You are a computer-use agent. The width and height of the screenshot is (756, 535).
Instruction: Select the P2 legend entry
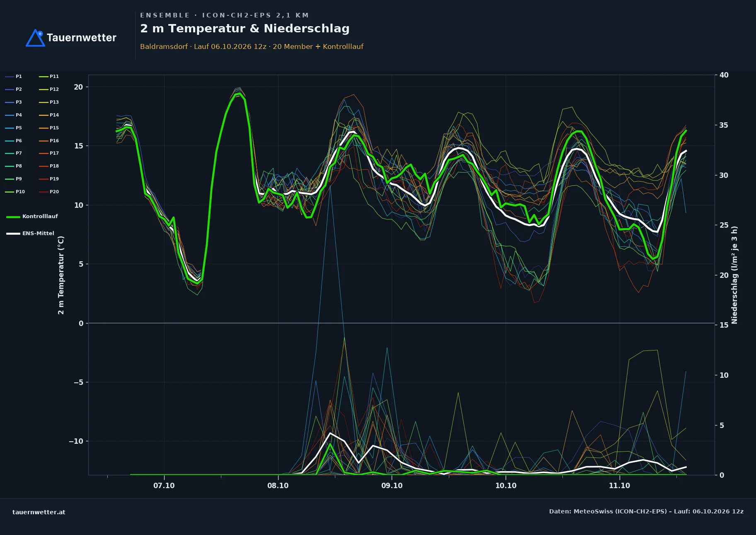pos(14,89)
